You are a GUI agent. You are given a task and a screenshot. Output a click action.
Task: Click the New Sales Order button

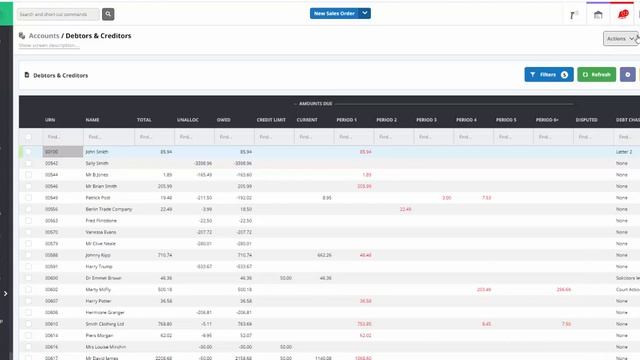(334, 13)
